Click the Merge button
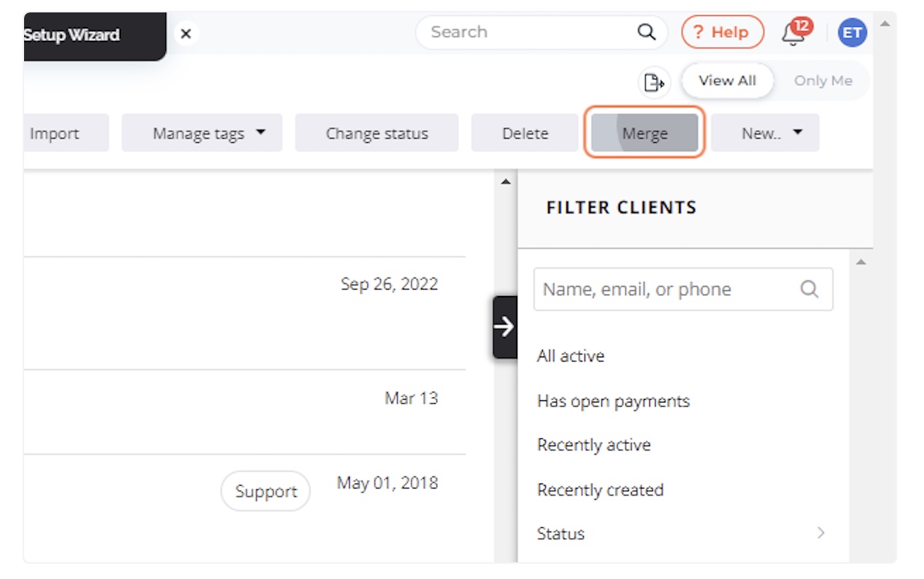Screen dimensions: 924x579 tap(644, 133)
